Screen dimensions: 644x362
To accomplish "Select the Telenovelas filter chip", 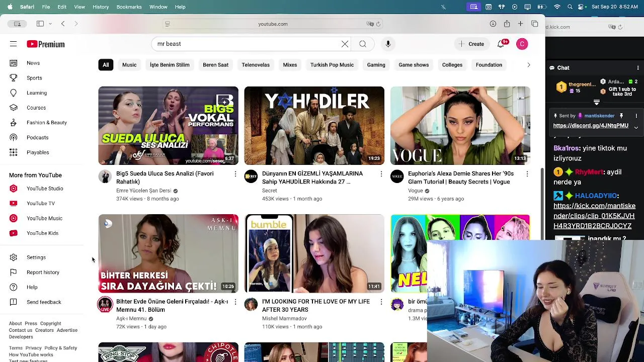I will pos(256,65).
